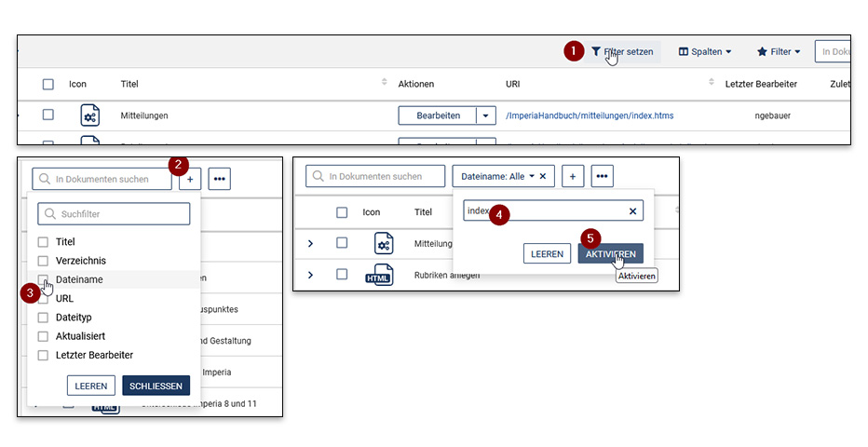Tick the Dateiname checkbox in the filter list
This screenshot has width=868, height=447.
[x=43, y=279]
